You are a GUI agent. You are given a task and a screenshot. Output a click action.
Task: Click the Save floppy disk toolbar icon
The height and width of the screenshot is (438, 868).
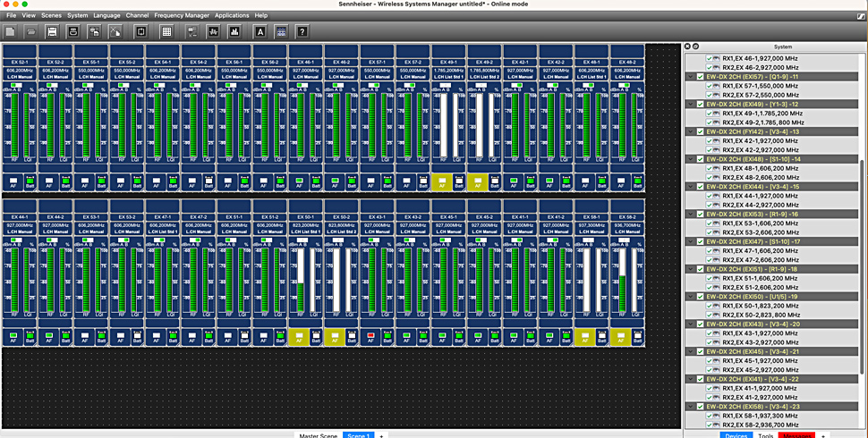coord(52,31)
